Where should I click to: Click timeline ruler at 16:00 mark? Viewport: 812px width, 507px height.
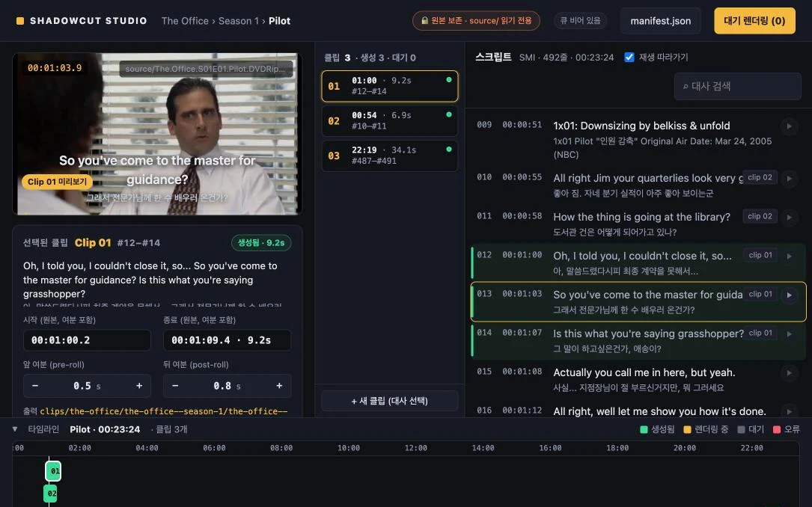coord(550,448)
